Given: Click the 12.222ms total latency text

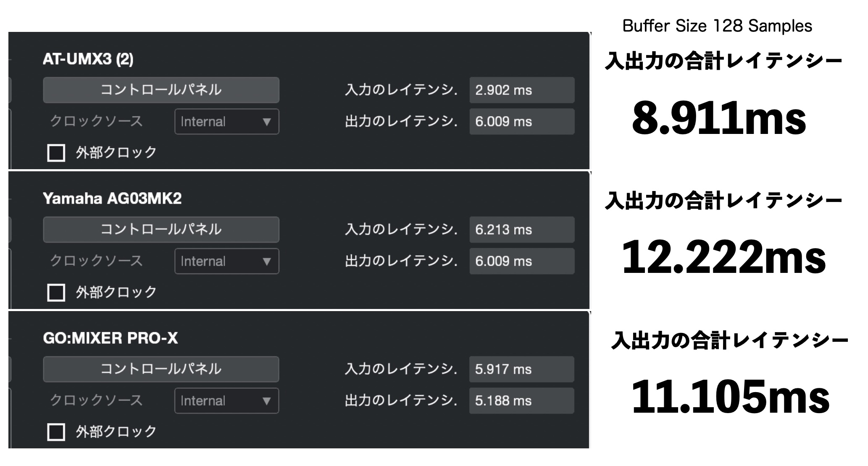Looking at the screenshot, I should click(x=723, y=257).
